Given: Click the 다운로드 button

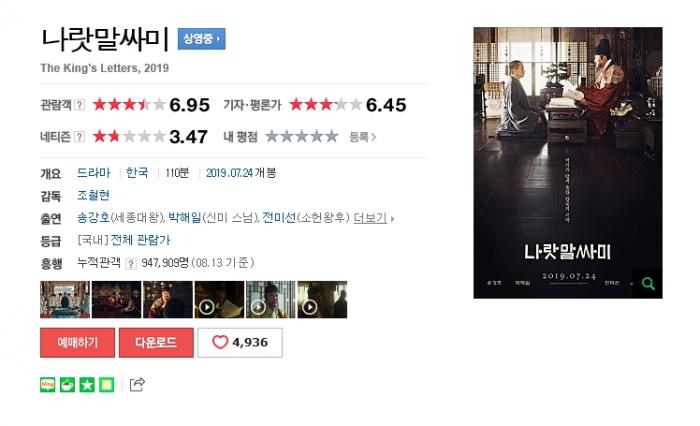Looking at the screenshot, I should 156,343.
